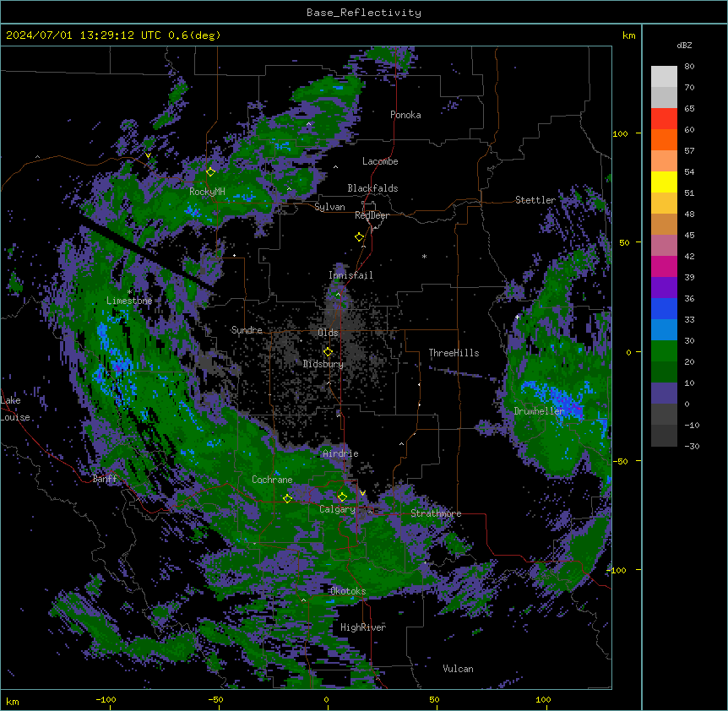The width and height of the screenshot is (728, 711).
Task: Click the yellow V marker northwest of RockyMH
Action: [148, 155]
